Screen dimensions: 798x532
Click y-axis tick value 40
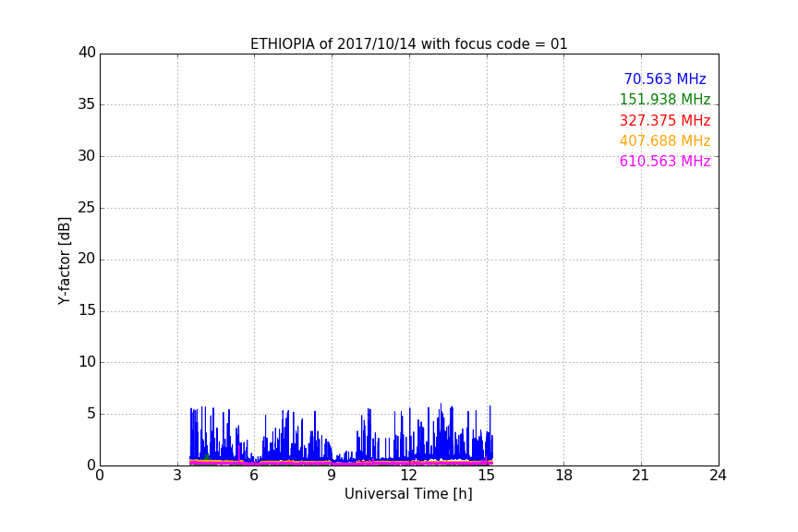(x=87, y=53)
